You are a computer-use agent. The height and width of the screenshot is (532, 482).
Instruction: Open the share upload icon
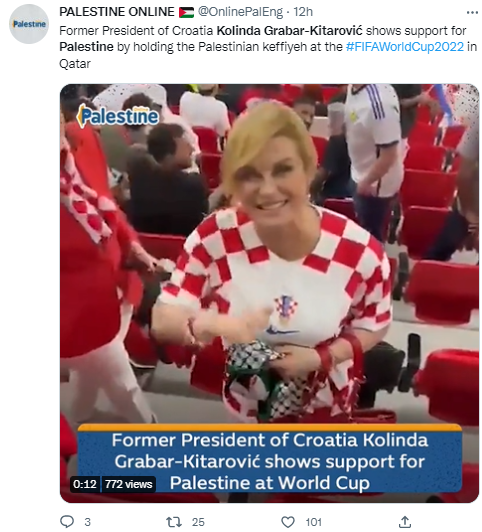click(404, 521)
